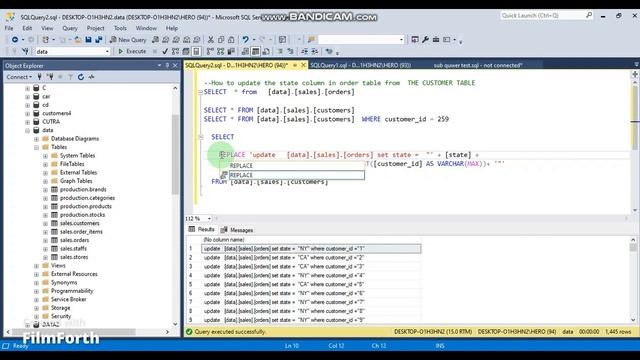Click the Toolbox icon in toolbar
Viewport: 640px width, 360px height.
tap(436, 40)
